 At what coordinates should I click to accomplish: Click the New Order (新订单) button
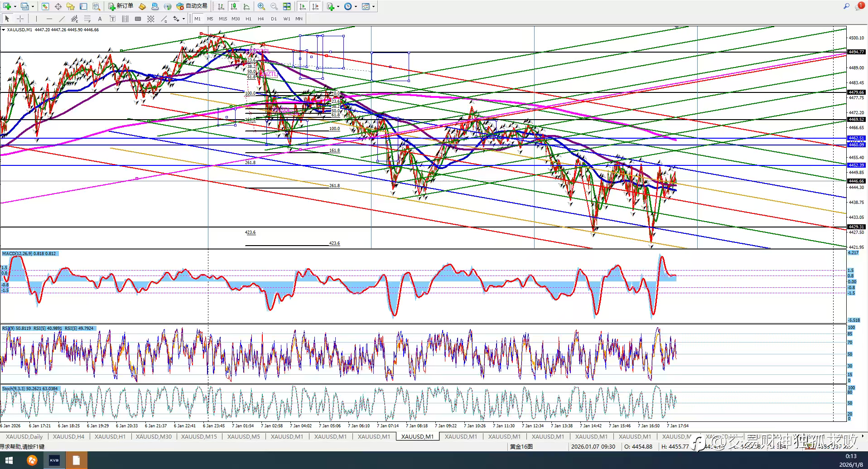tap(121, 6)
